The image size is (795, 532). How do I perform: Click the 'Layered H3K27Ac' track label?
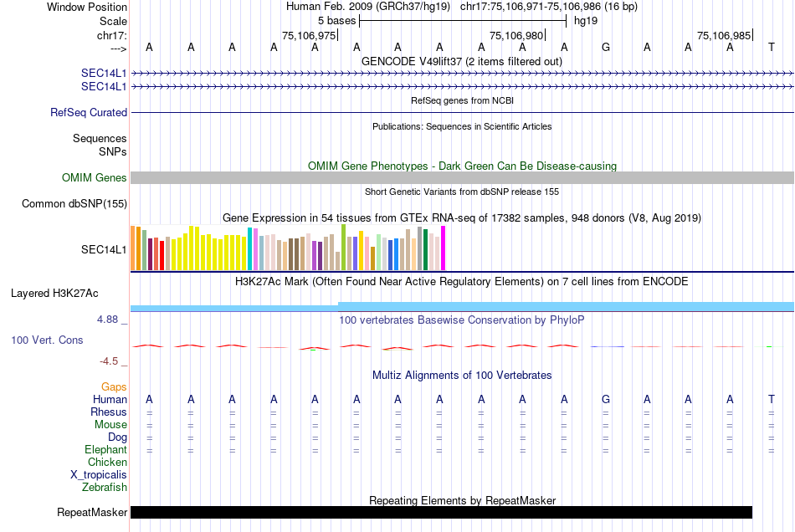point(54,294)
